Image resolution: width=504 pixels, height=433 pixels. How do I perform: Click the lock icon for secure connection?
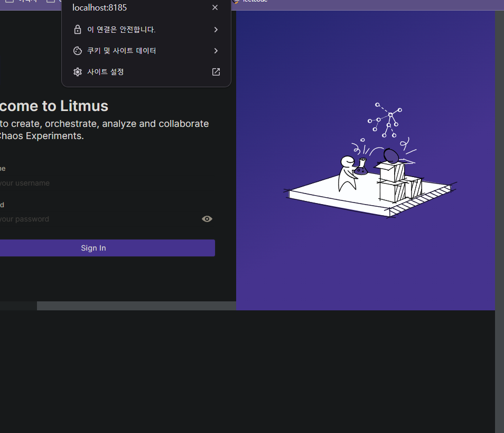coord(78,30)
